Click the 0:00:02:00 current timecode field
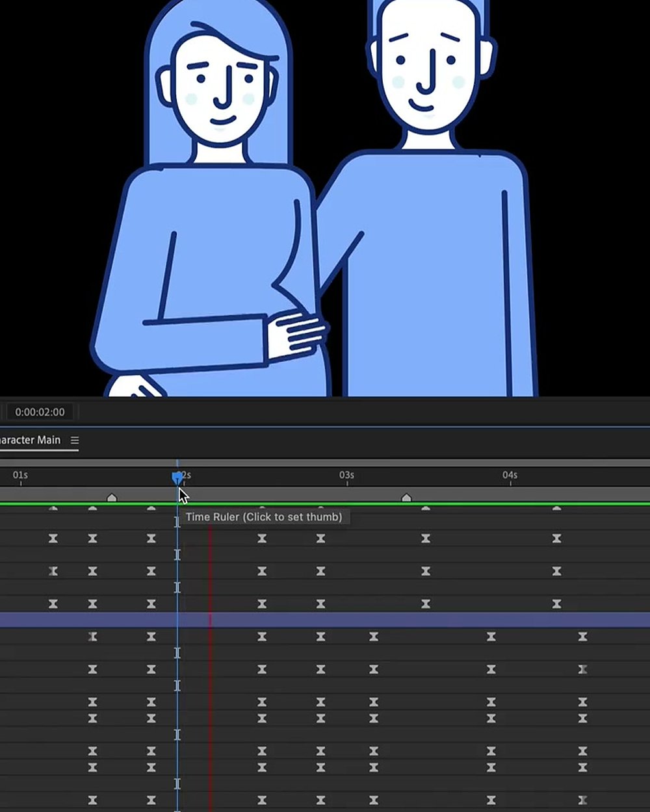The width and height of the screenshot is (650, 812). [40, 412]
